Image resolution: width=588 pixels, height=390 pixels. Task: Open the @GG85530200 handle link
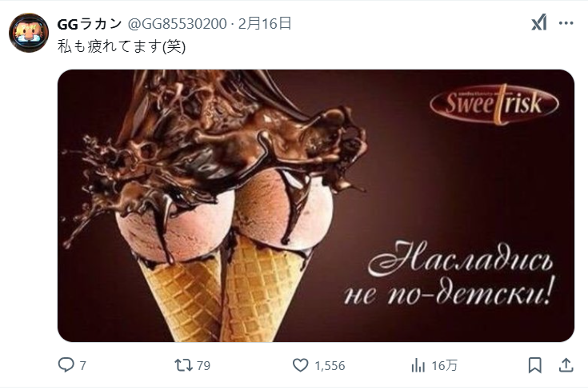[x=177, y=24]
